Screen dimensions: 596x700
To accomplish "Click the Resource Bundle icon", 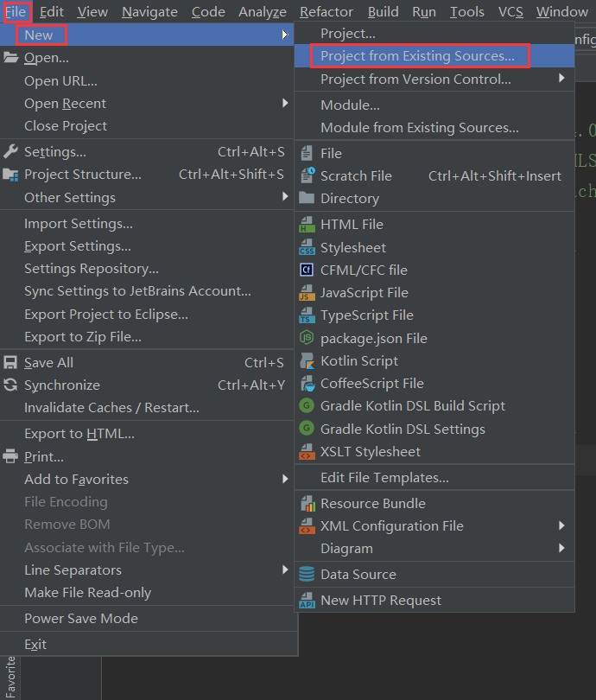I will [308, 504].
